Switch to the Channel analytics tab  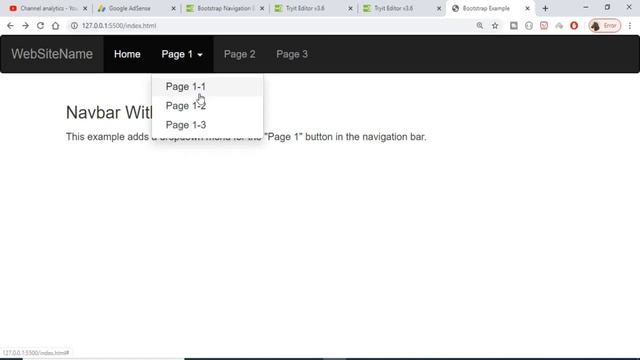(48, 8)
